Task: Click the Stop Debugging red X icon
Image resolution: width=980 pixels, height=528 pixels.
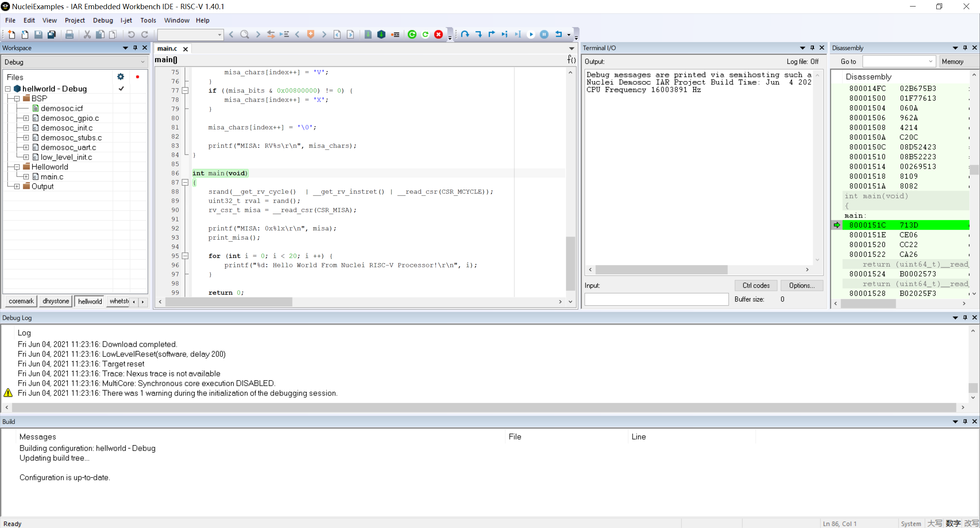Action: tap(438, 34)
